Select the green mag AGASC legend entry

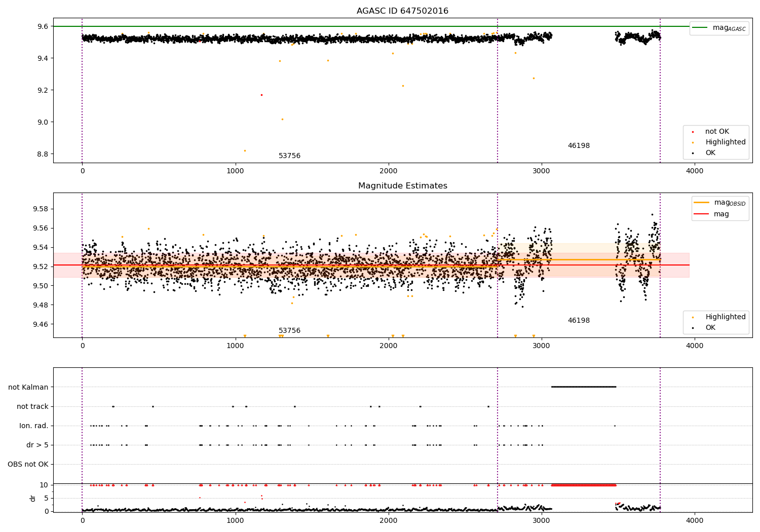coord(719,28)
